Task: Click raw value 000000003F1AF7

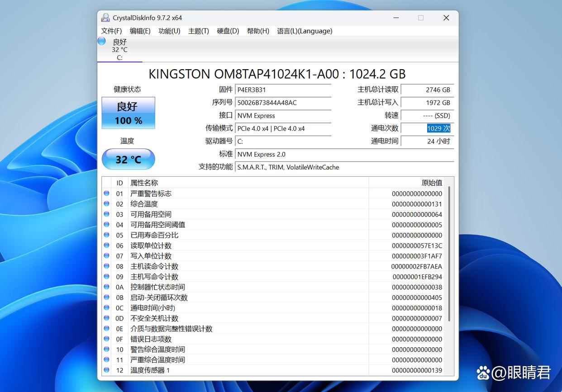Action: point(417,256)
